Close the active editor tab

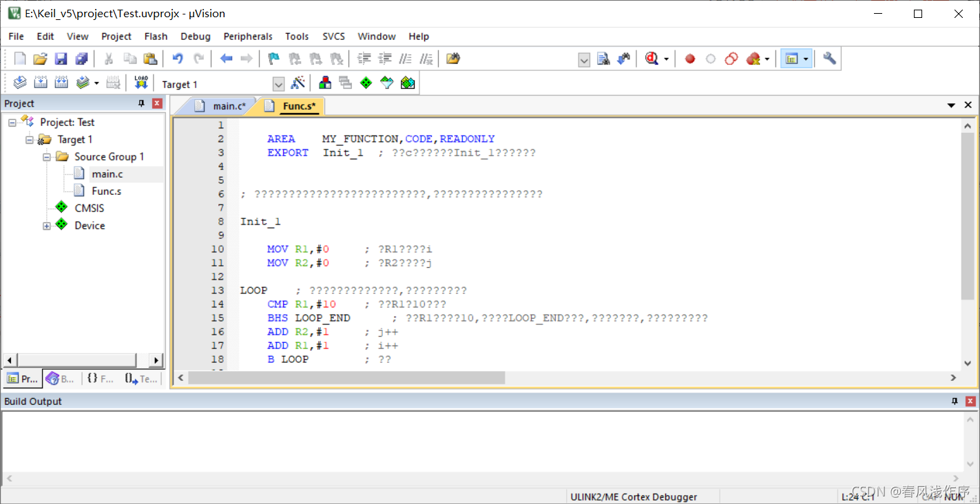coord(968,105)
